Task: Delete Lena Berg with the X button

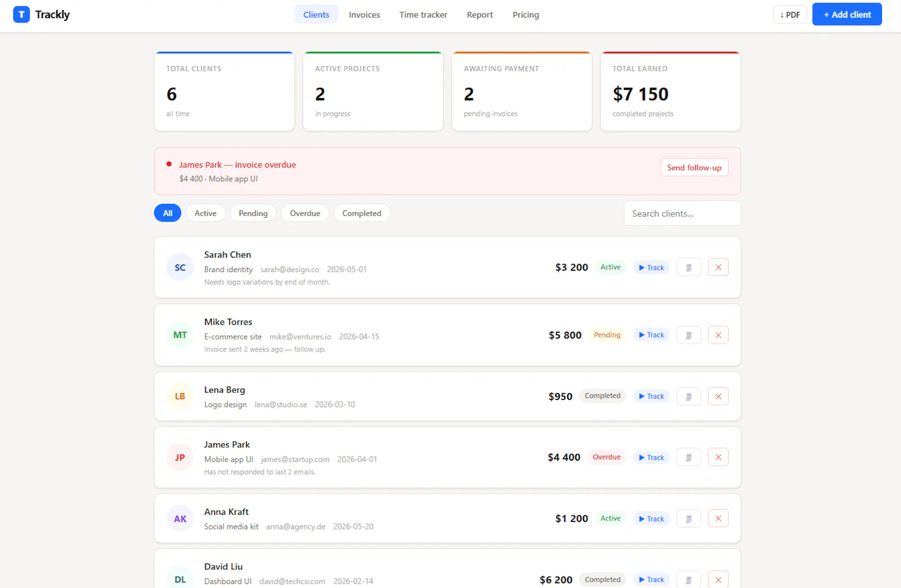Action: coord(718,397)
